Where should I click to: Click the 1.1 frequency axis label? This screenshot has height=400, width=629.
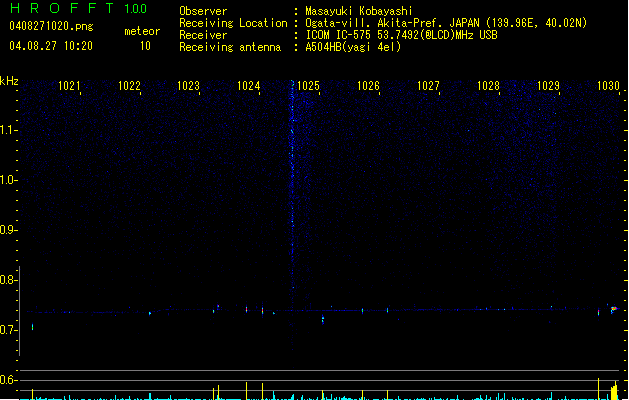click(x=8, y=130)
